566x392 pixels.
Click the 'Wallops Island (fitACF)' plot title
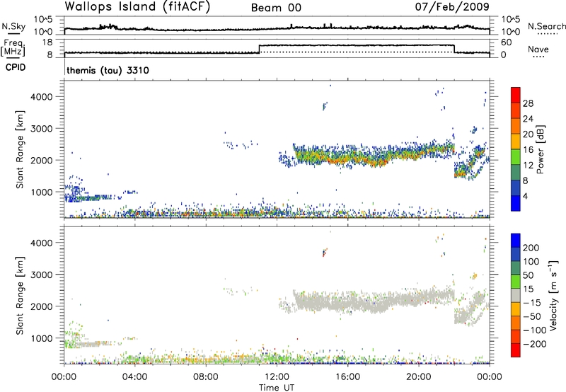click(137, 7)
